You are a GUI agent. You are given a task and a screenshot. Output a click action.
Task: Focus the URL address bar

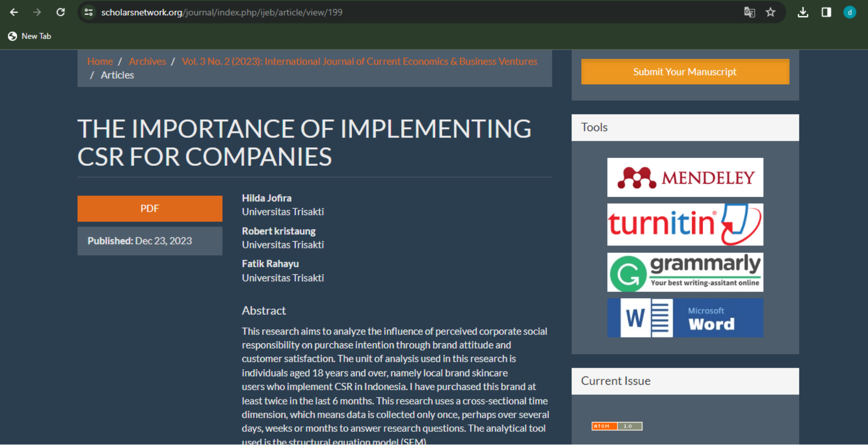(391, 12)
